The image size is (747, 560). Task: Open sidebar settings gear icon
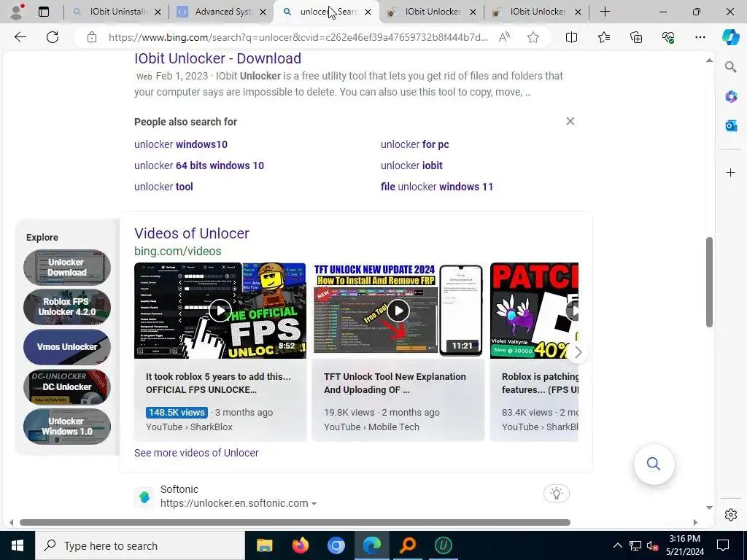click(731, 515)
